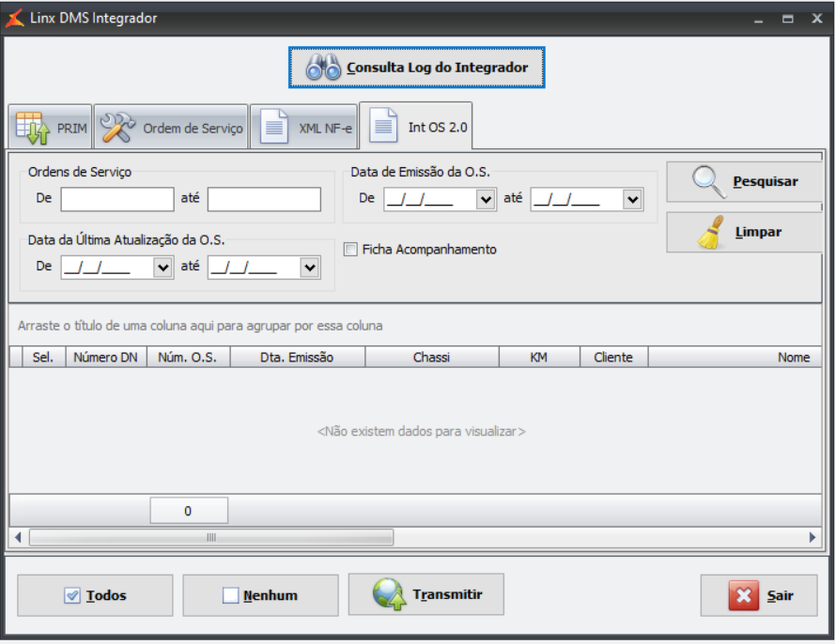Maximize the Linx DMS Integrador window
The width and height of the screenshot is (835, 644).
pos(788,19)
